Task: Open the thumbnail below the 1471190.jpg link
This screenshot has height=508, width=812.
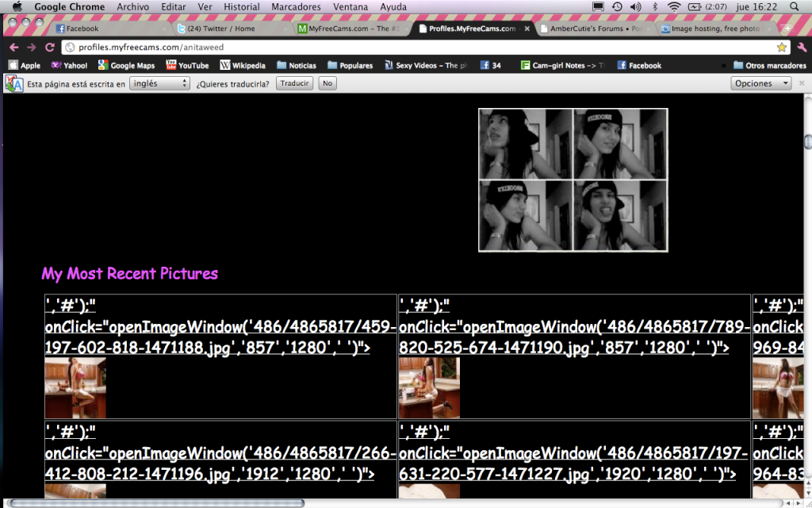Action: click(x=429, y=387)
